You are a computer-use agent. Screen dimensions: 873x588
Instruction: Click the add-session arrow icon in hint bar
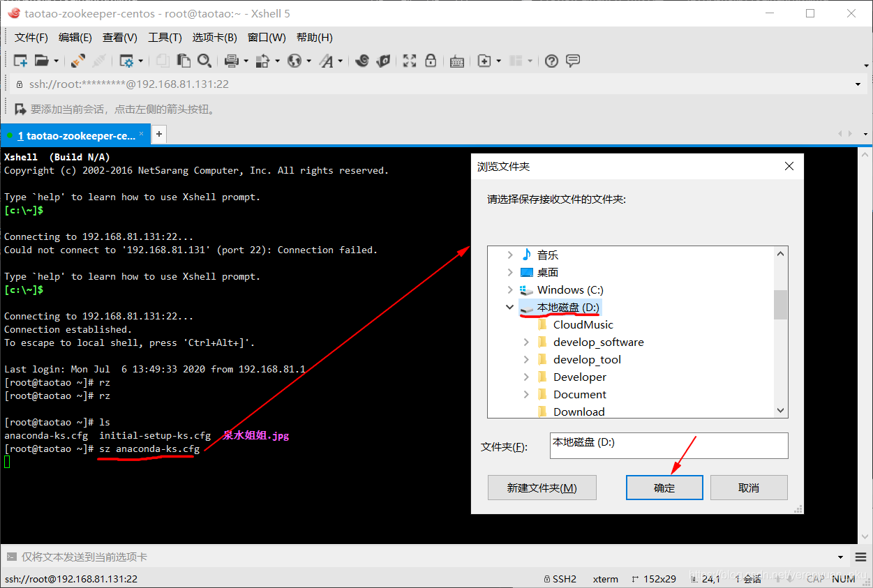21,109
